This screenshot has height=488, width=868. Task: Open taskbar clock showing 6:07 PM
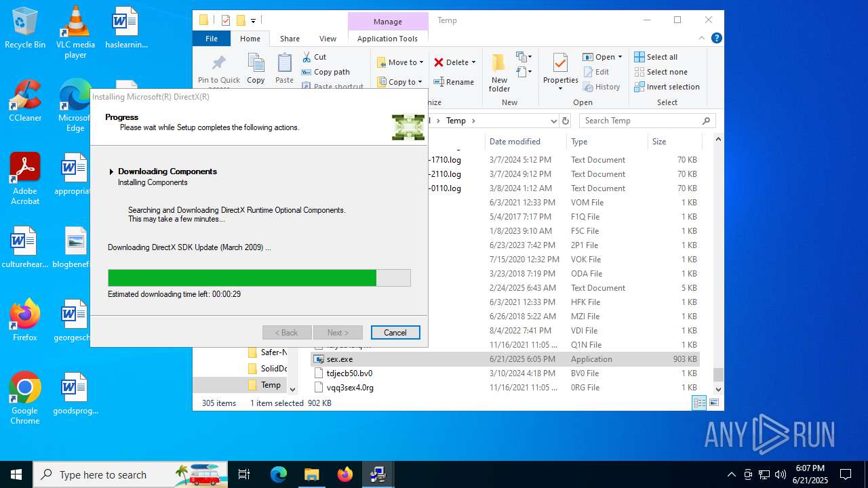pos(810,474)
